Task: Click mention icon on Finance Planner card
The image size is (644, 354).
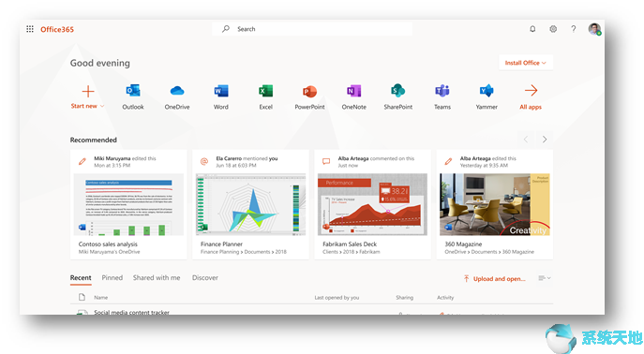Action: click(204, 162)
